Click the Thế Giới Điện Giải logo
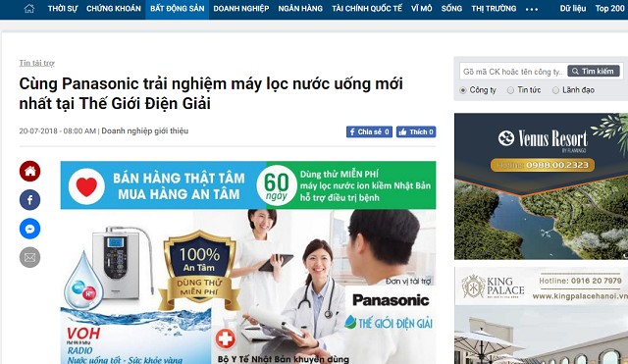This screenshot has width=628, height=364. tap(389, 323)
